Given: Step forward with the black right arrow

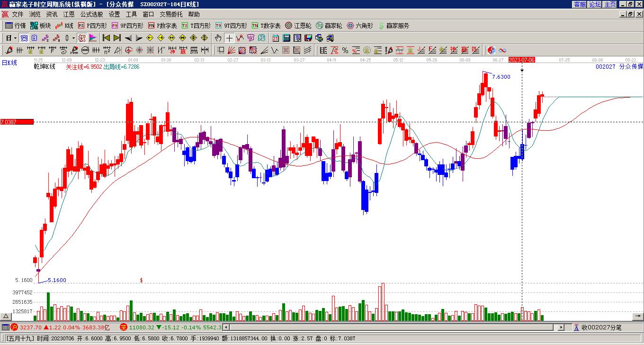Looking at the screenshot, I should (139, 38).
